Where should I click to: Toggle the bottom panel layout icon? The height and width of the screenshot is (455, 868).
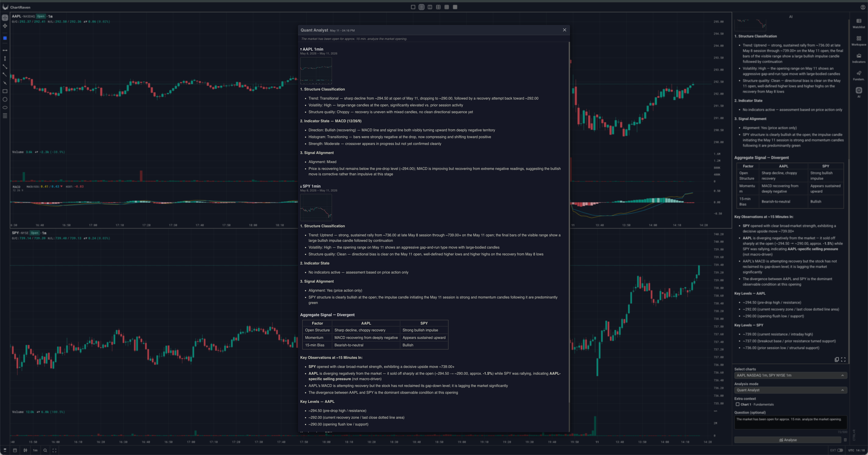5,450
